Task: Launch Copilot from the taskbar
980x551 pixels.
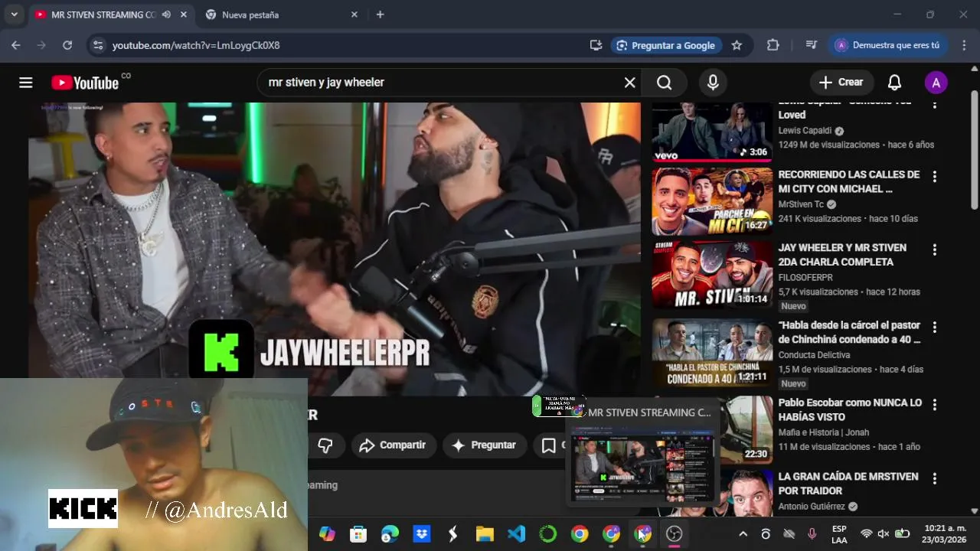Action: [x=327, y=534]
